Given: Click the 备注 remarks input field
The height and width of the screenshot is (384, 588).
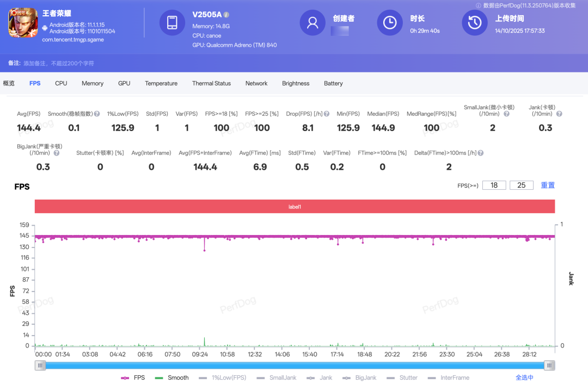Looking at the screenshot, I should click(59, 64).
